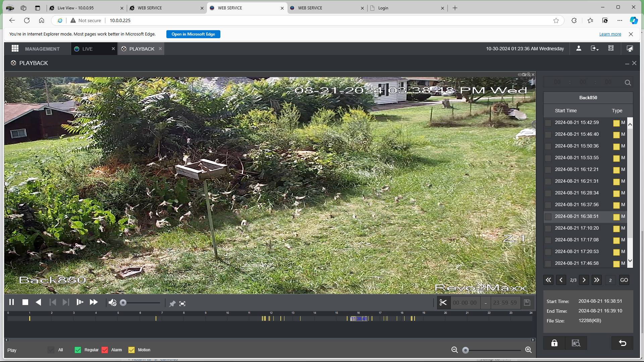Zoom out the timeline
Viewport: 644px width, 362px height.
tap(454, 350)
